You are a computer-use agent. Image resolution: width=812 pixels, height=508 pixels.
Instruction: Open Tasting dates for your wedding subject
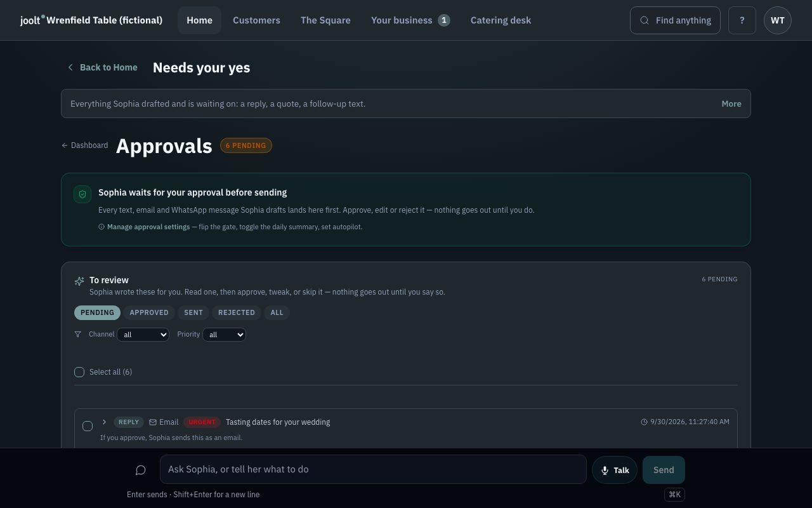[x=278, y=422]
